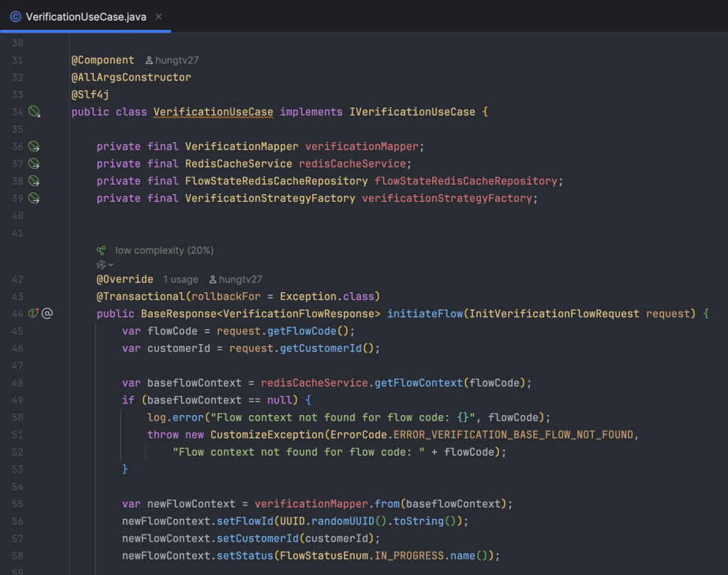Click the setCustomerId call on line 57
The image size is (728, 575).
click(257, 538)
